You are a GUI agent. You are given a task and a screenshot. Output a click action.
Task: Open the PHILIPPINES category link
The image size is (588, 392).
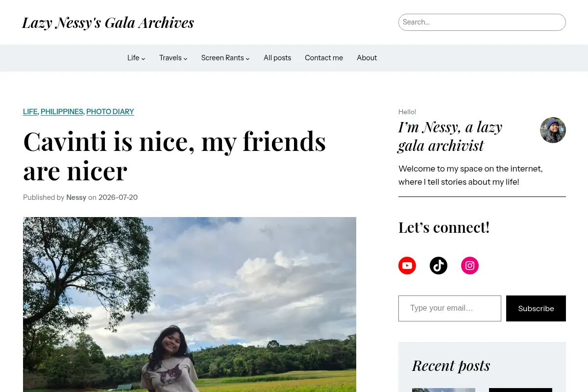coord(62,112)
